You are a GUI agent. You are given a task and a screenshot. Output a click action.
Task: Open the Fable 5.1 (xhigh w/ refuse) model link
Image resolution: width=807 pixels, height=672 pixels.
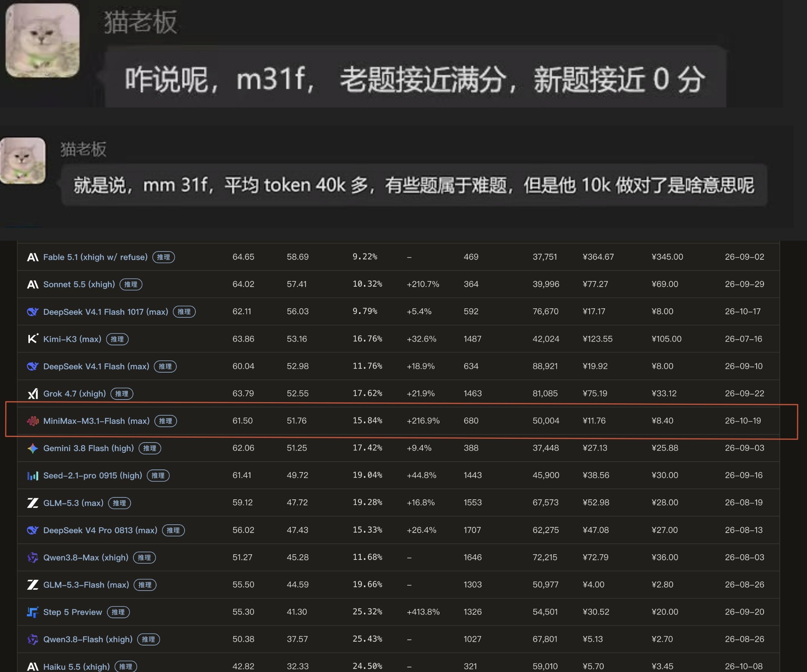point(95,257)
